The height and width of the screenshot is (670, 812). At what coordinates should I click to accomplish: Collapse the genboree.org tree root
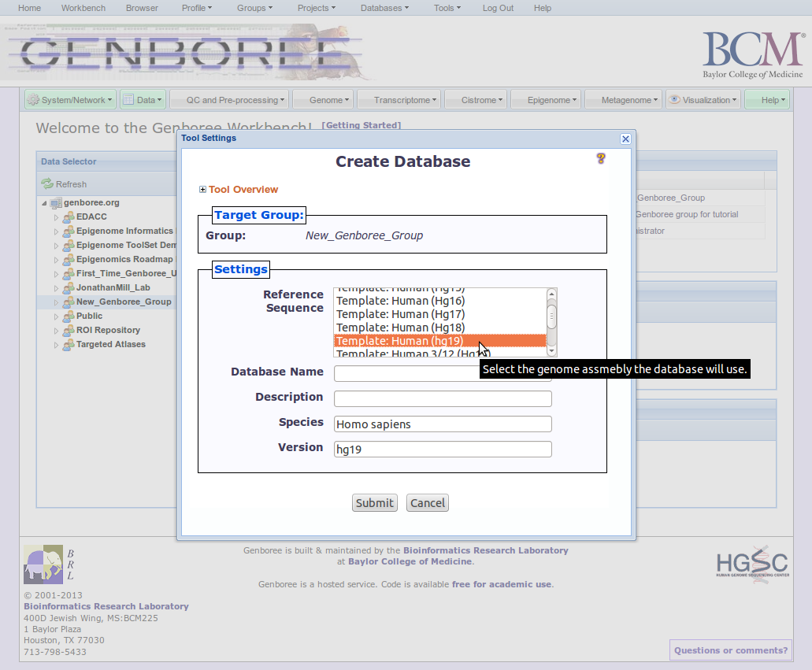(x=45, y=203)
